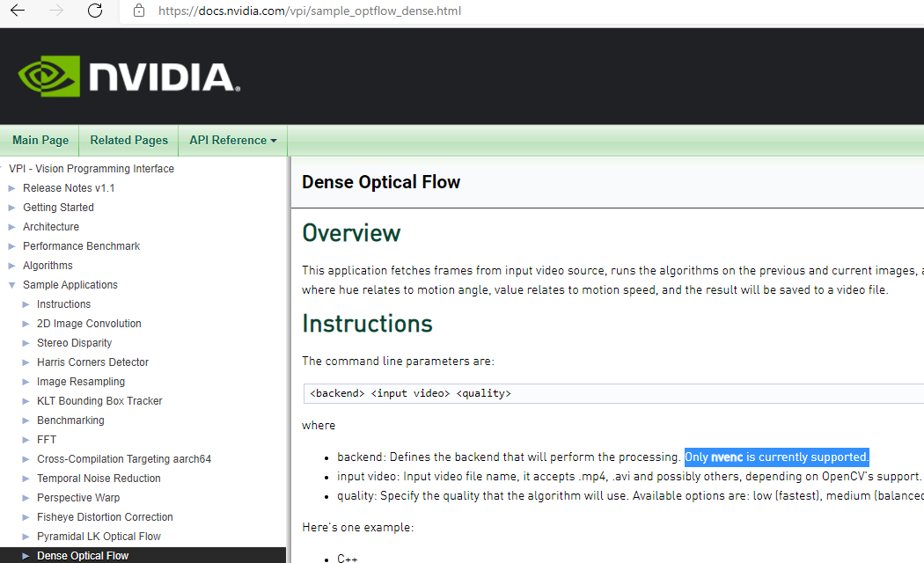
Task: Go to KLT Bounding Box Tracker
Action: coord(99,401)
